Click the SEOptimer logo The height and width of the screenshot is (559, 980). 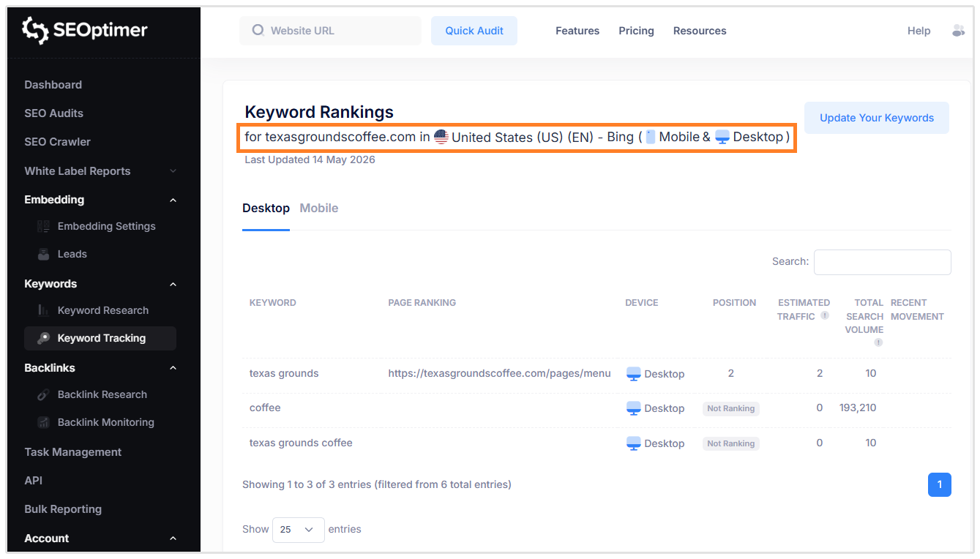(85, 30)
